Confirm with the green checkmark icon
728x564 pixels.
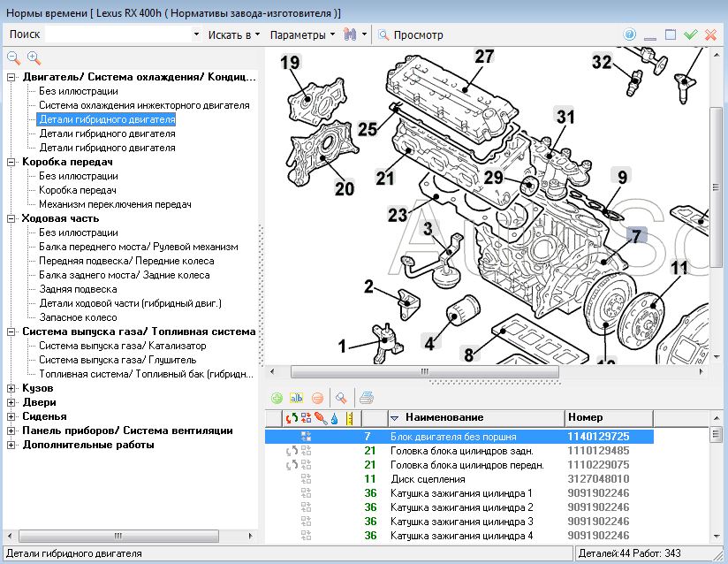tap(690, 34)
